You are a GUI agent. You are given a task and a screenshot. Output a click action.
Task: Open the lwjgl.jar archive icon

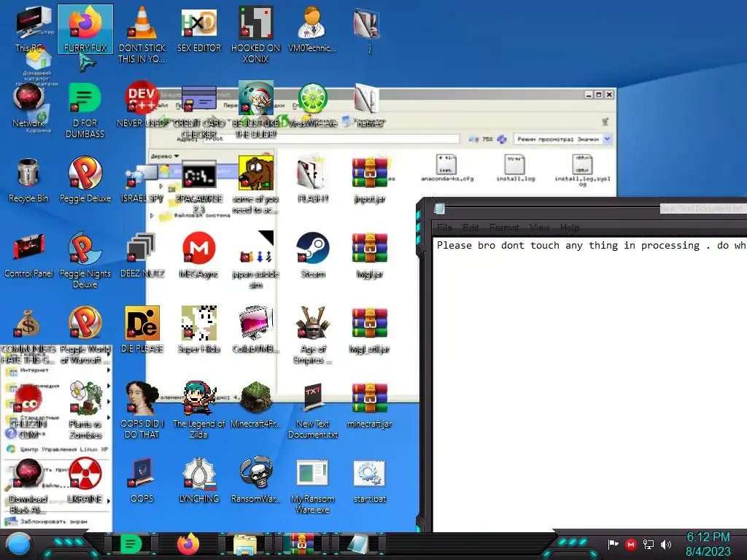(x=370, y=254)
